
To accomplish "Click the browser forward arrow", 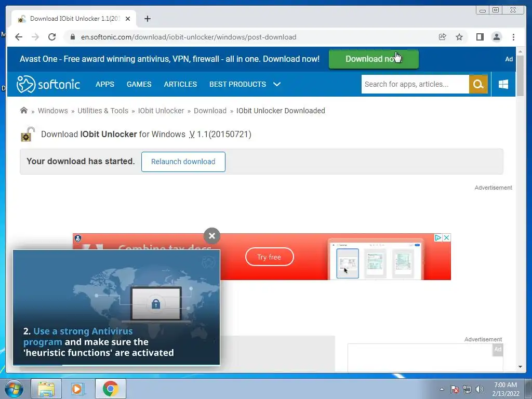I will [35, 37].
